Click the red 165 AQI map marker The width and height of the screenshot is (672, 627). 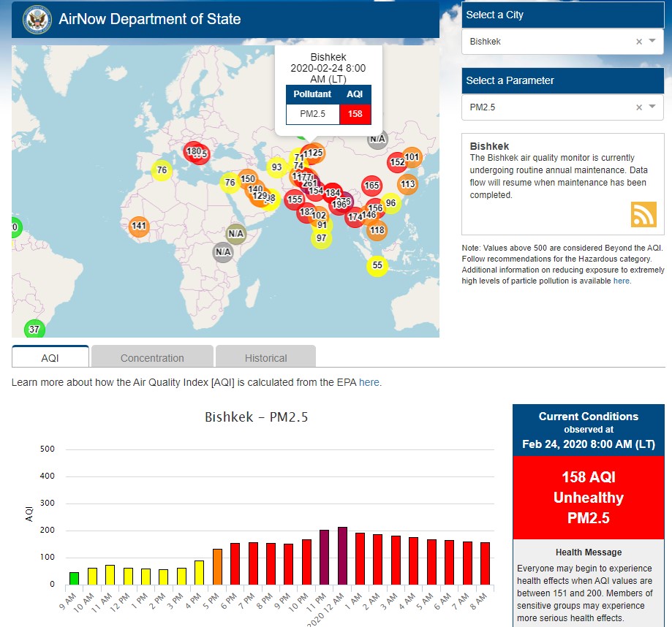(x=371, y=186)
